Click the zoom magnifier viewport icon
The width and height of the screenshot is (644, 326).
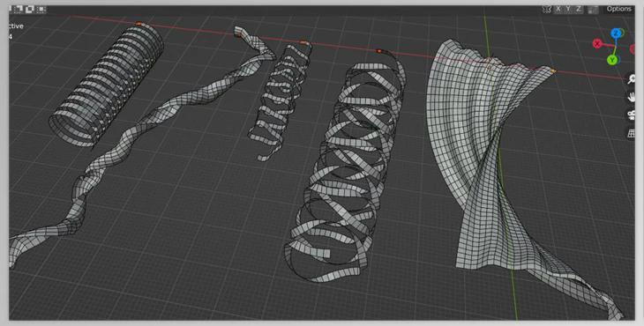pos(632,79)
